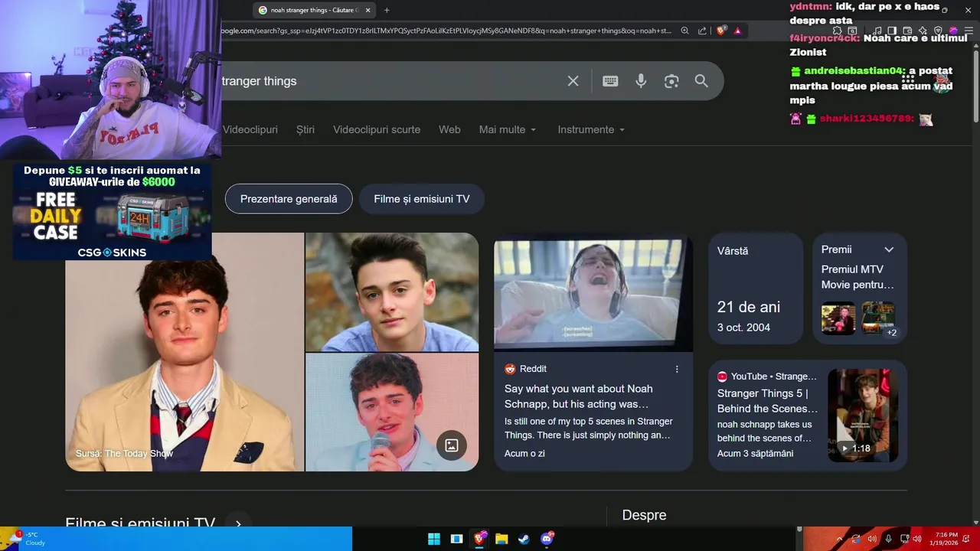Open Task View on the taskbar
This screenshot has width=980, height=551.
456,539
